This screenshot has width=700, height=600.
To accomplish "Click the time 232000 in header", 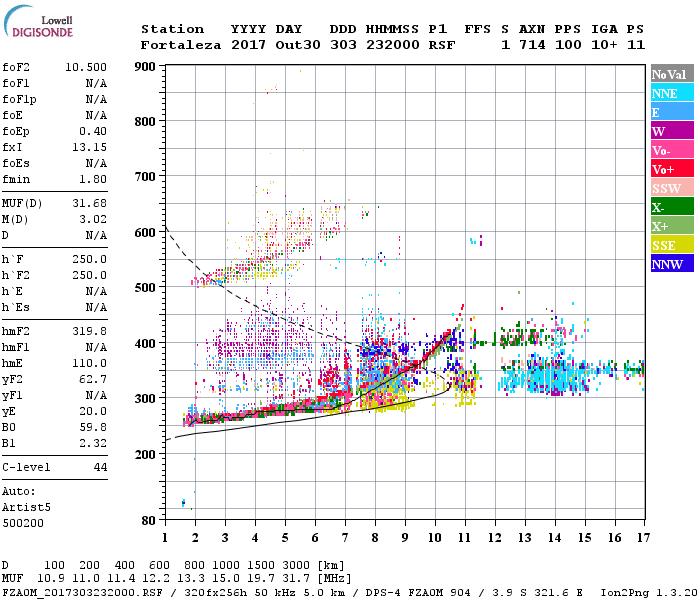I will tap(392, 45).
